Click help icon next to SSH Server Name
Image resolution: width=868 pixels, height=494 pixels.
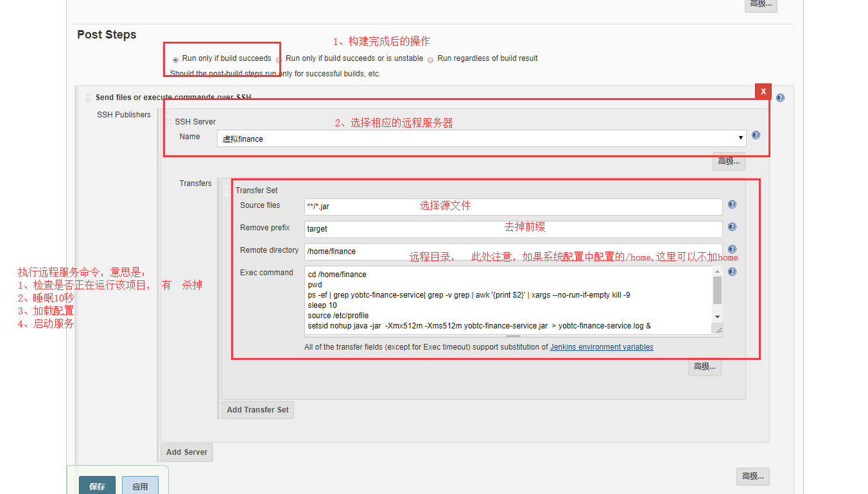click(x=756, y=135)
